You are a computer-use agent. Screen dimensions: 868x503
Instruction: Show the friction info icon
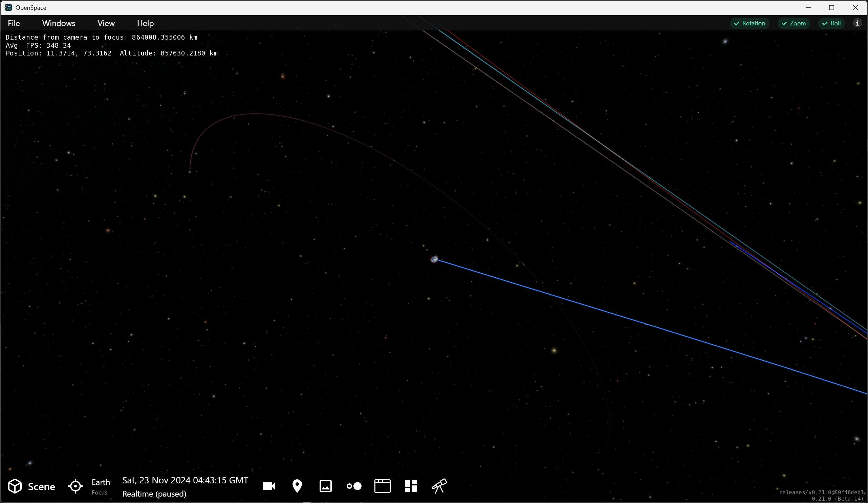tap(857, 23)
